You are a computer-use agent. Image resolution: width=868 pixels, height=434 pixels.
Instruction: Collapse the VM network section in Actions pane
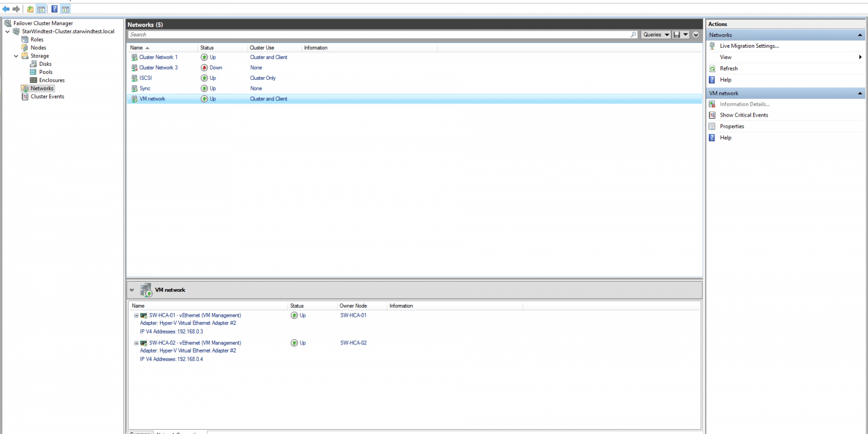pos(860,93)
